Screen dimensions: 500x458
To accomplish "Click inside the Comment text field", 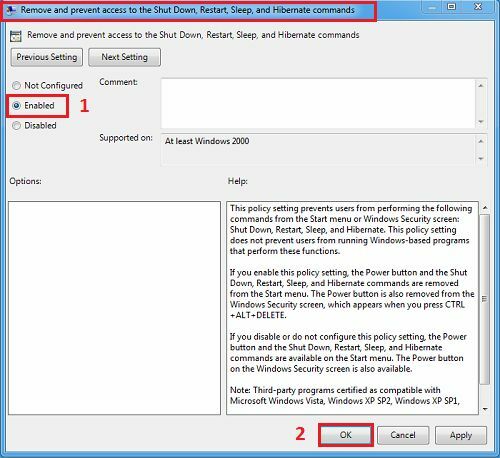I will tap(318, 103).
